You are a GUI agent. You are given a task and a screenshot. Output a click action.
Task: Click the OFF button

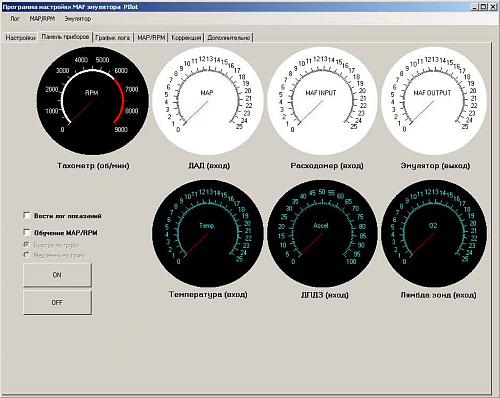coord(57,303)
